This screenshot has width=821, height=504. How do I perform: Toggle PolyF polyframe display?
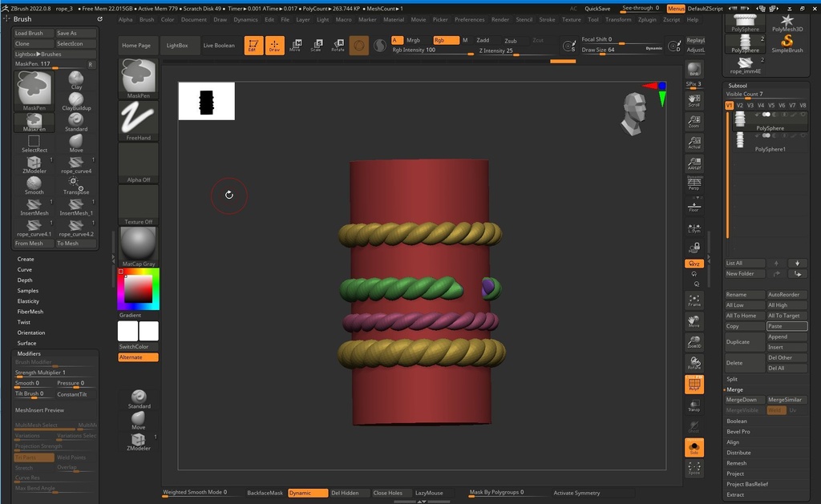pyautogui.click(x=694, y=384)
